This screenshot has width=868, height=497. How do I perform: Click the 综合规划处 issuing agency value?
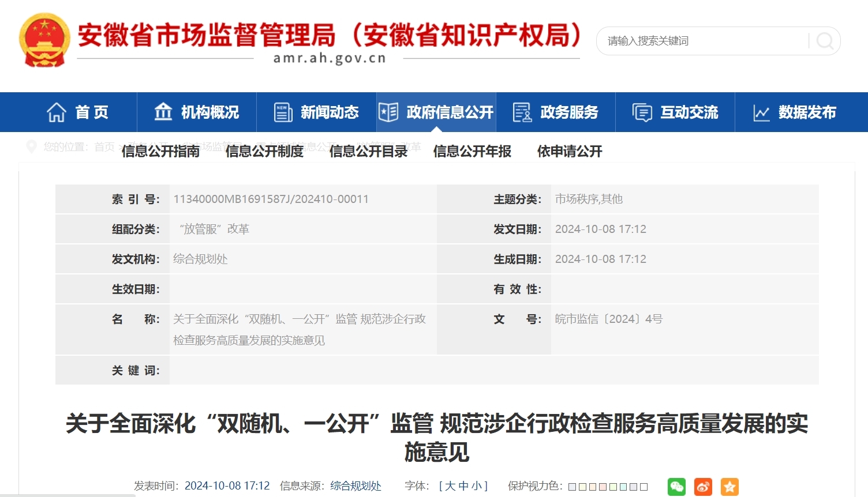pos(200,259)
